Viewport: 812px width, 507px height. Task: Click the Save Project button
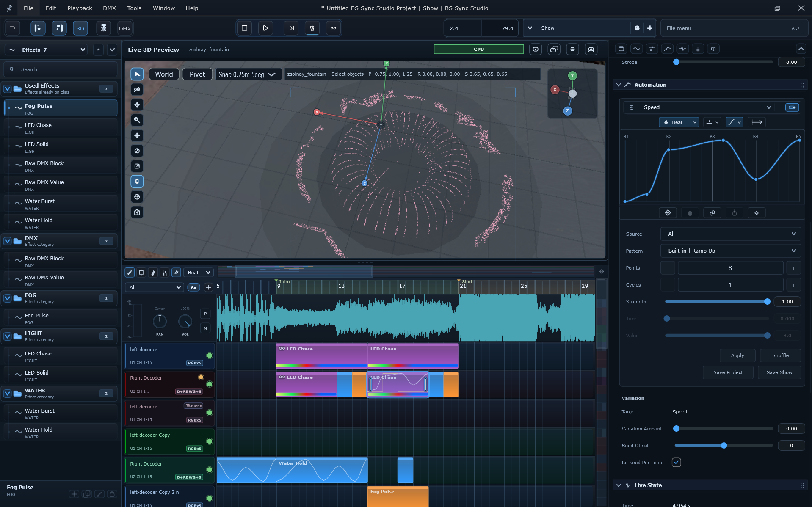[x=728, y=372]
